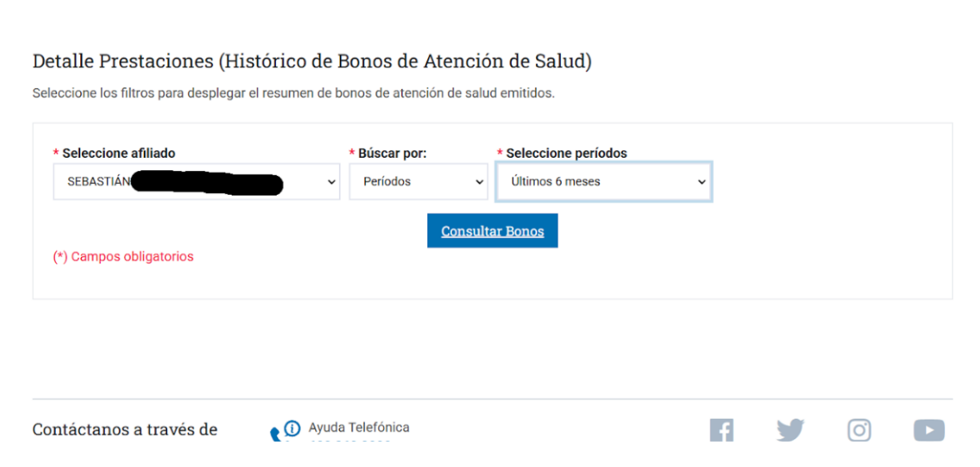Click the chevron arrow on the períodos selector

tap(701, 182)
